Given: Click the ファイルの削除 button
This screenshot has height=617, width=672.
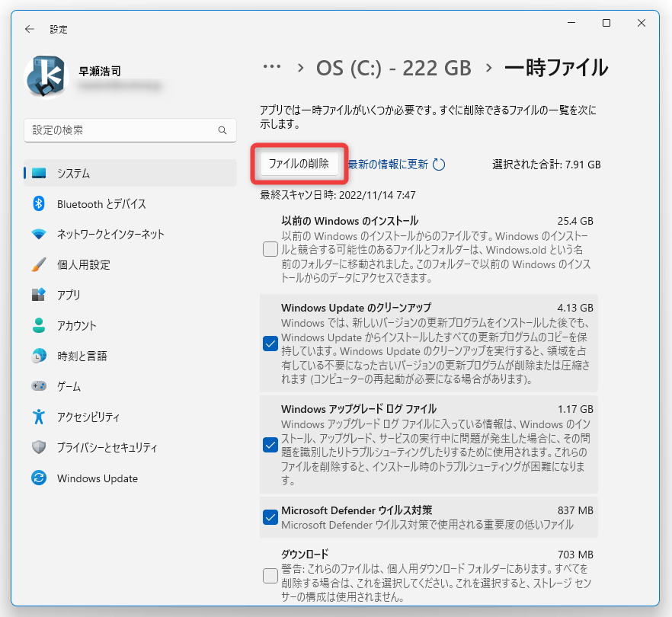Looking at the screenshot, I should pos(299,164).
